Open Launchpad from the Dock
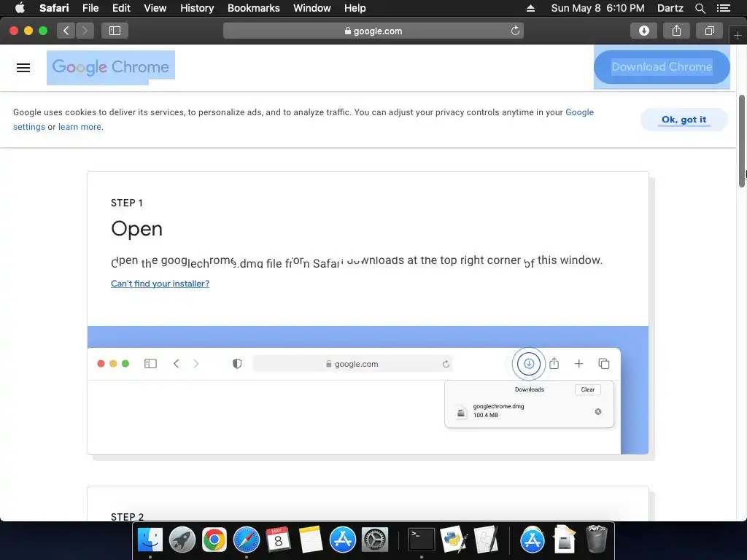This screenshot has height=560, width=747. pyautogui.click(x=182, y=540)
